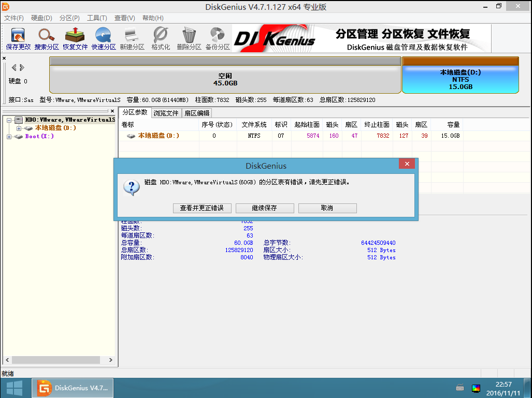Click the tree panel horizontal scrollbar thumb
Viewport: 532px width, 398px height.
tap(55, 360)
